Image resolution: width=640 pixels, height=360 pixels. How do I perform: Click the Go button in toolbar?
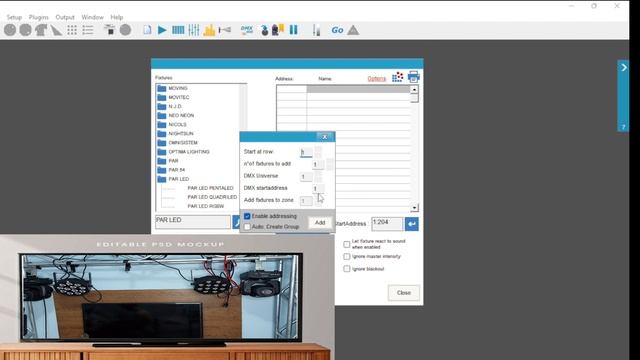pos(337,30)
